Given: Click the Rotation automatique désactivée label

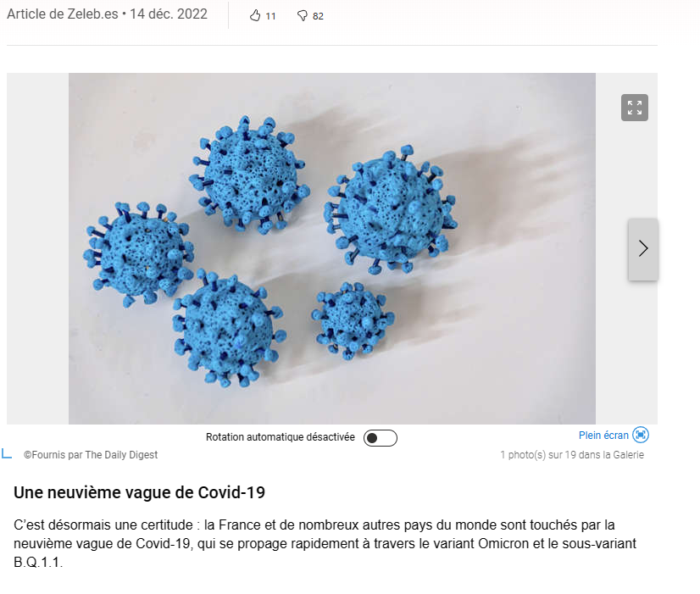Looking at the screenshot, I should click(281, 437).
